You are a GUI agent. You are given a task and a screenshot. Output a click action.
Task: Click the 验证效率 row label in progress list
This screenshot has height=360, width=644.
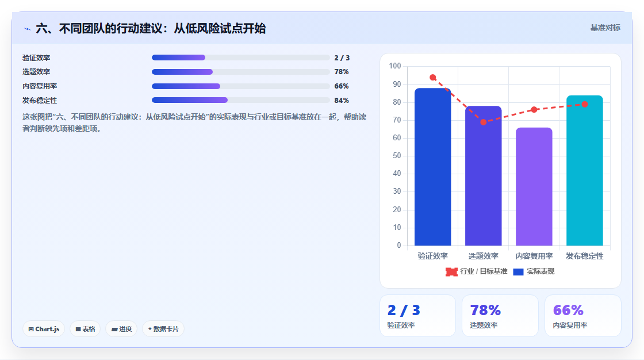[36, 58]
